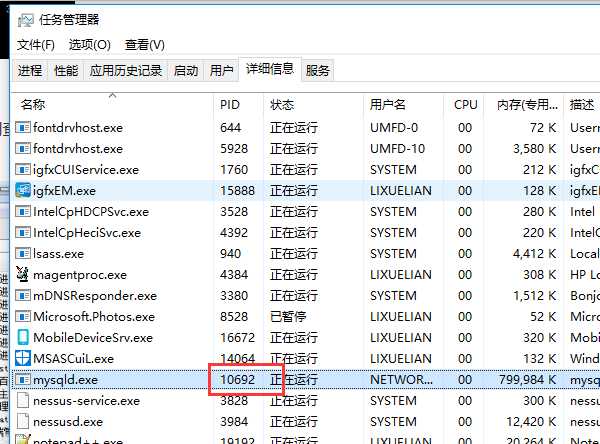The image size is (600, 444).
Task: Click the mDNSResponder.exe process icon
Action: (x=23, y=295)
